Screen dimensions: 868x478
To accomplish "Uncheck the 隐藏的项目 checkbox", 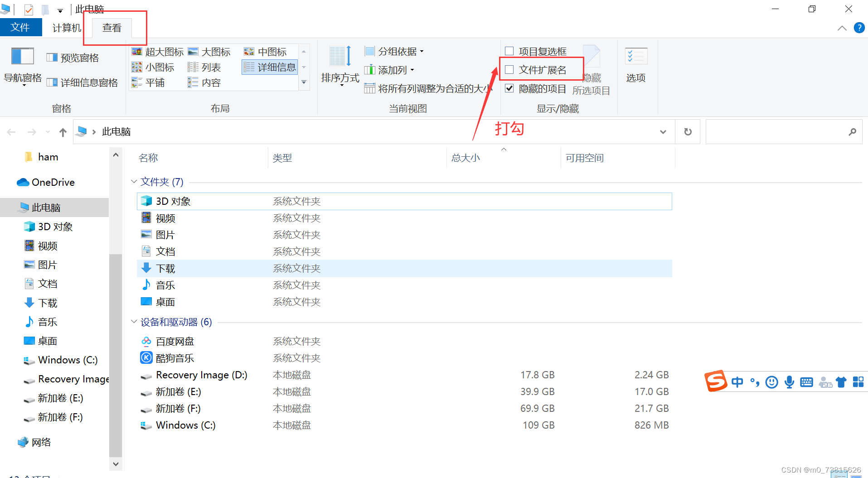I will tap(509, 88).
